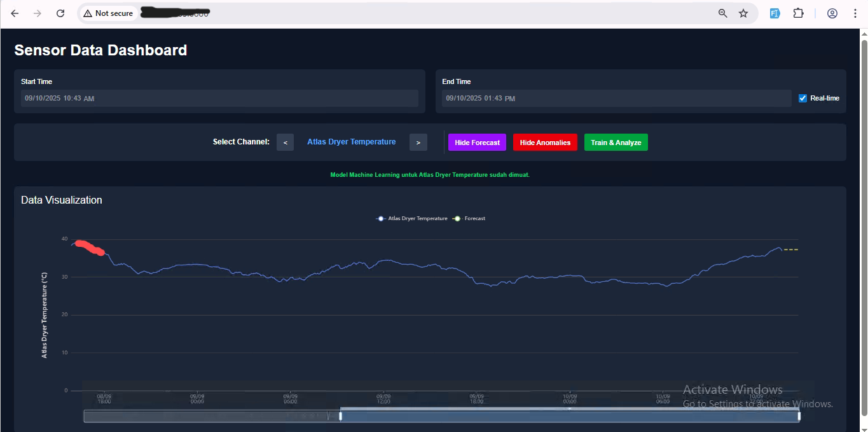Image resolution: width=868 pixels, height=432 pixels.
Task: Click the dashed forecast line segment
Action: click(790, 249)
